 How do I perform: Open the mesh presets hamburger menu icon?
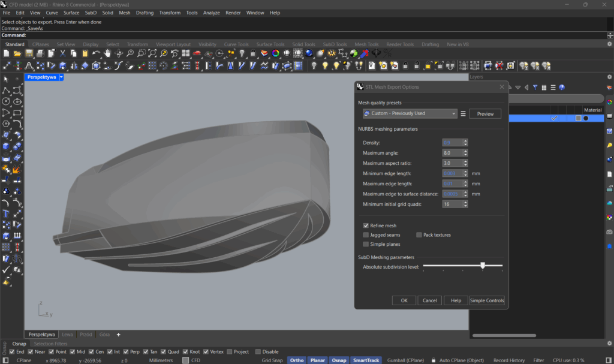(x=463, y=113)
